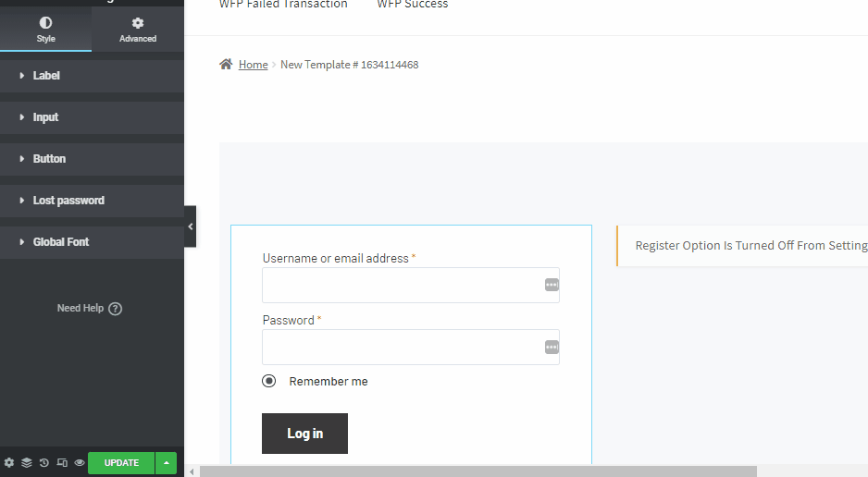The image size is (868, 477).
Task: Open revision history icon
Action: pos(43,462)
